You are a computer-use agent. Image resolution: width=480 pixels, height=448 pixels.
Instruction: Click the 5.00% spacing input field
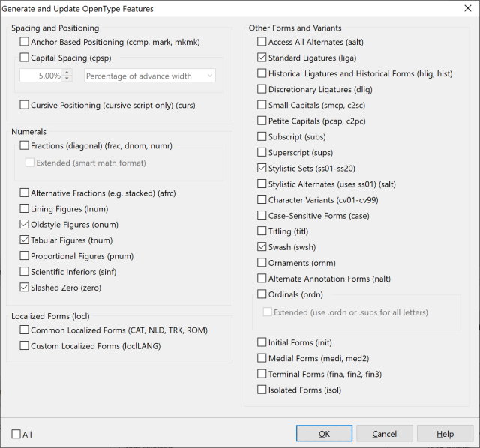[41, 76]
